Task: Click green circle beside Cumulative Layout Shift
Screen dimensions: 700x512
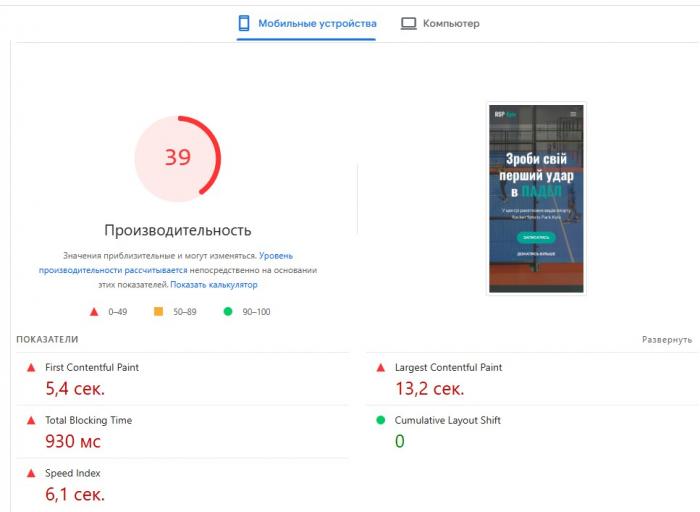Action: tap(380, 420)
